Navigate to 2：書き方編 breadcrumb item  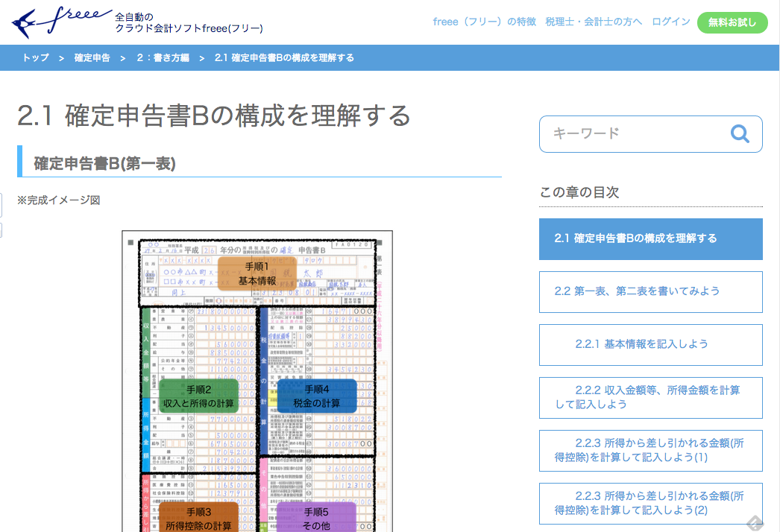coord(163,58)
